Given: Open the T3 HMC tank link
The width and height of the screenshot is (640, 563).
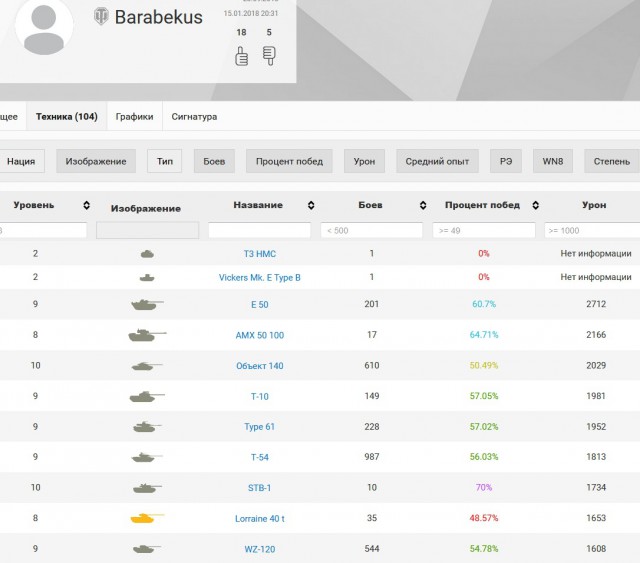Looking at the screenshot, I should point(260,254).
